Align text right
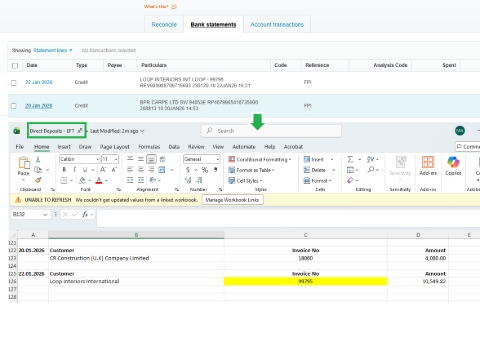Image resolution: width=480 pixels, height=360 pixels. tap(151, 170)
